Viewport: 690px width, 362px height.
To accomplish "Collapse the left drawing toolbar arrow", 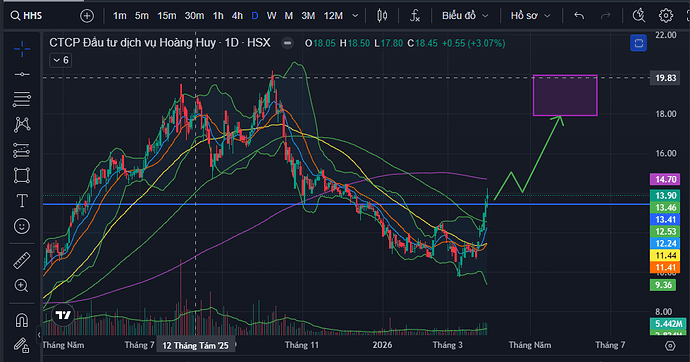I will 39,335.
